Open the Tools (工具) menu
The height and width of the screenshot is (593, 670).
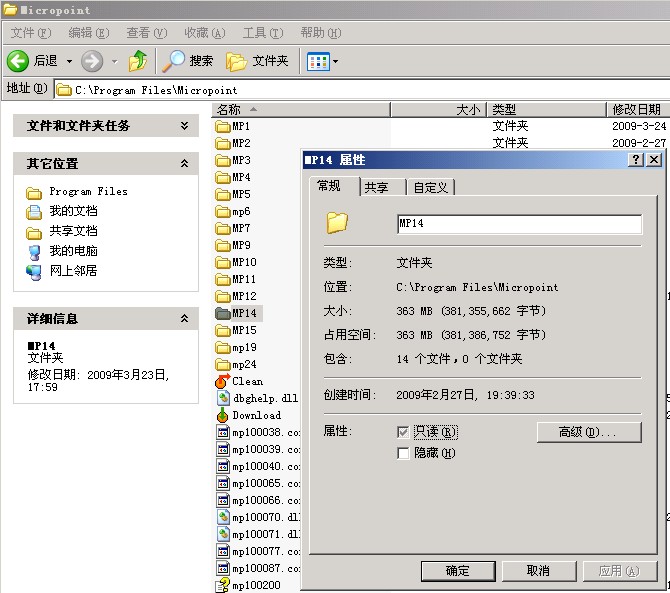tap(263, 33)
